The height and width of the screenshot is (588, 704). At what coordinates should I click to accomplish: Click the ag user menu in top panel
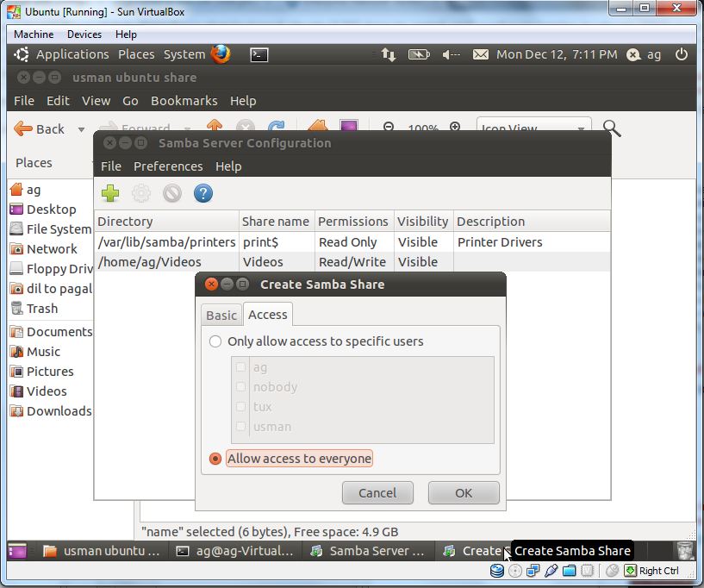645,55
